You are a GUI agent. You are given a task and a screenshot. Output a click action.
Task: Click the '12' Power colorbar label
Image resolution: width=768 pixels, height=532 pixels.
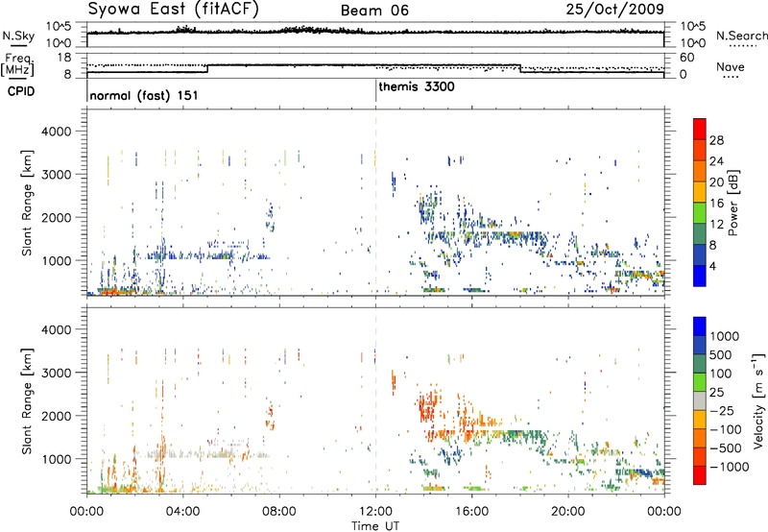coord(716,225)
